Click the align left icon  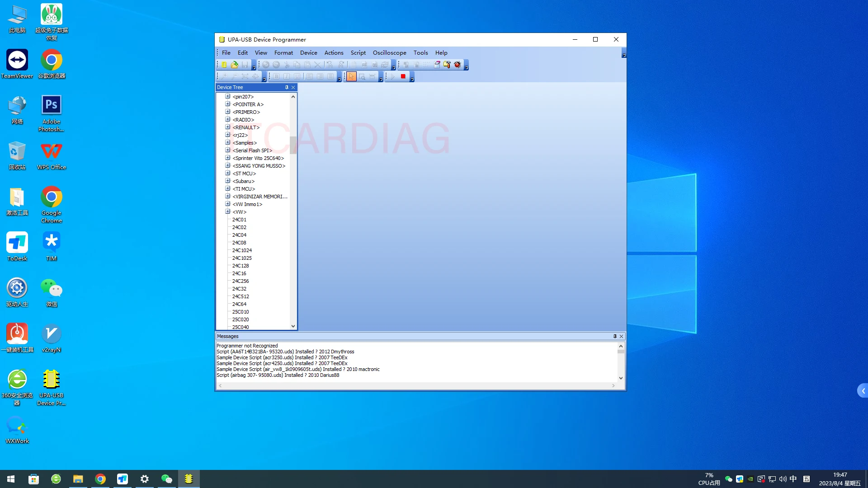pyautogui.click(x=310, y=77)
